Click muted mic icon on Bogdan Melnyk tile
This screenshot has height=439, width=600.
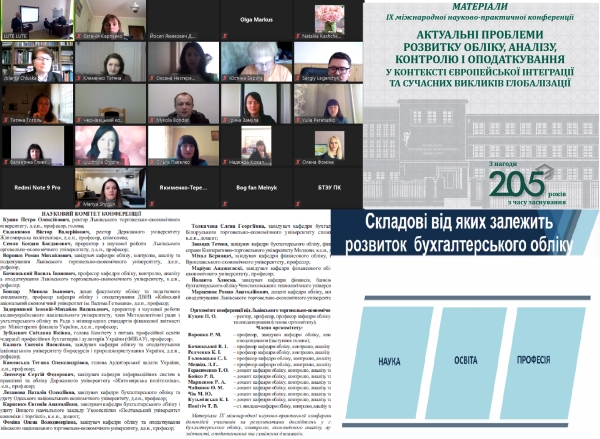[x=225, y=204]
